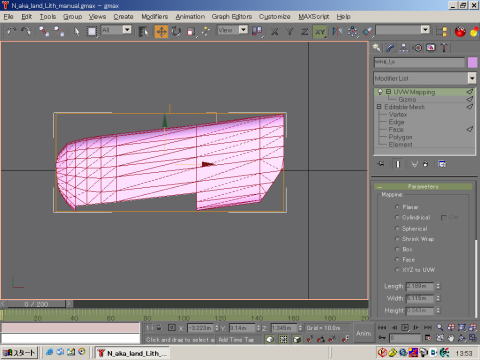Switch to the Modify command panel tab
The height and width of the screenshot is (360, 480).
coord(390,48)
